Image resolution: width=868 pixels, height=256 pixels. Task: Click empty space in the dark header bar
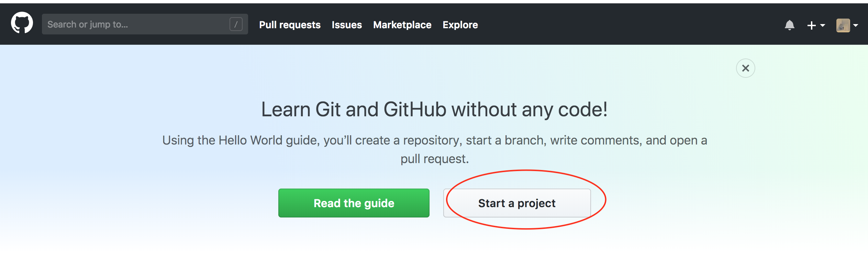[x=619, y=25]
